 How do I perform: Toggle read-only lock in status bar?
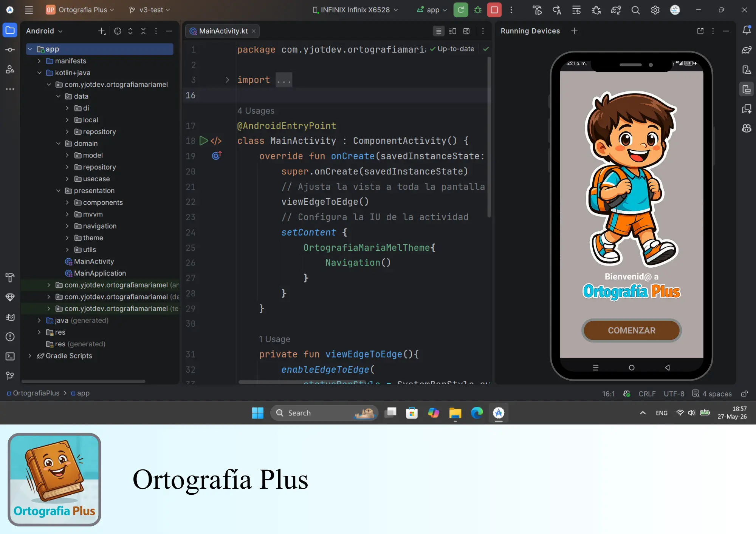tap(744, 394)
